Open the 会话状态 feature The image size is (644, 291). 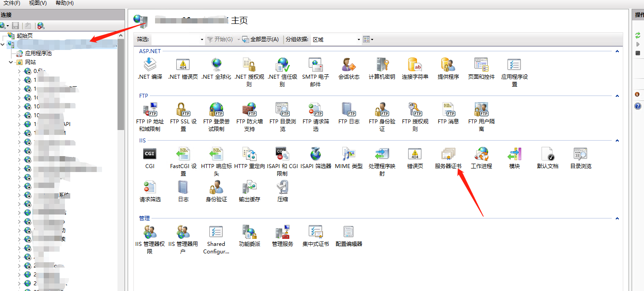click(349, 69)
